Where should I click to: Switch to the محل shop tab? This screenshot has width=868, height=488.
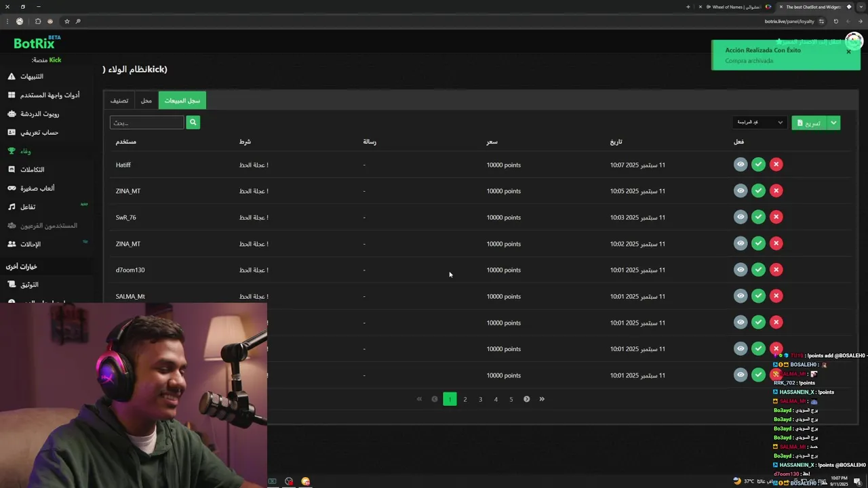pos(146,100)
